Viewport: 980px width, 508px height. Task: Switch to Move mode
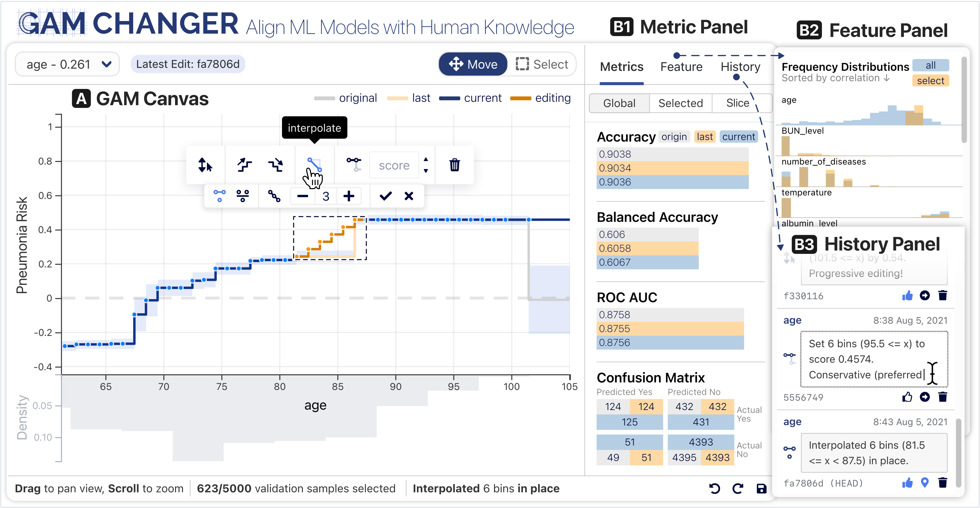(473, 64)
